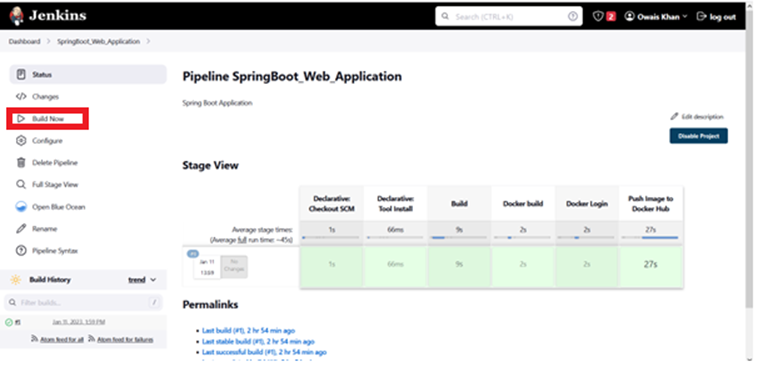
Task: Open the Atom feed for all link
Action: [x=61, y=339]
